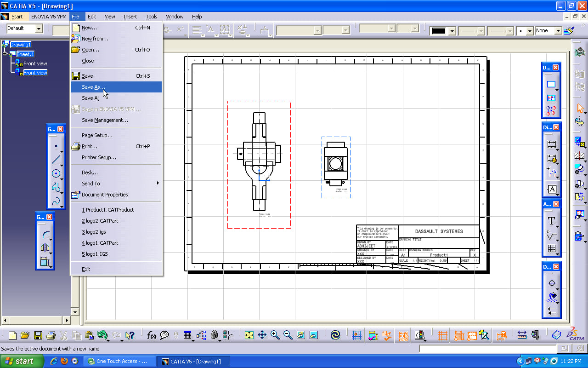
Task: Select the Corner tool in modification palette
Action: (45, 235)
